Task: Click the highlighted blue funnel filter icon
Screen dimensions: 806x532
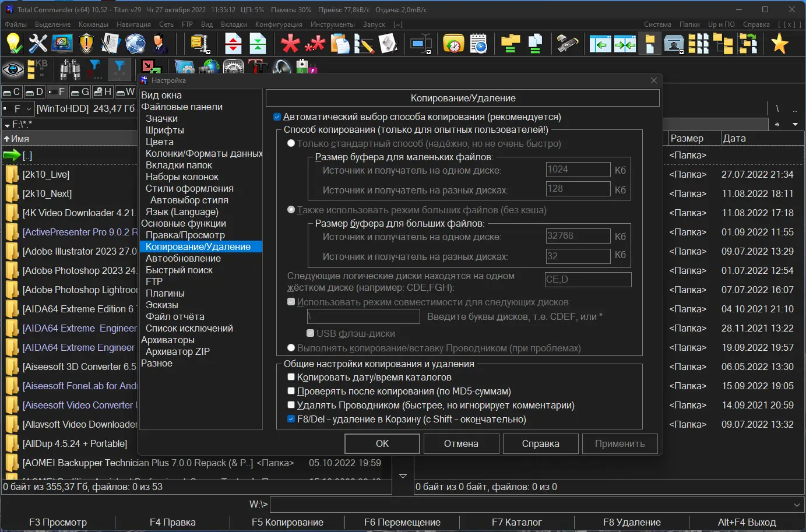Action: 119,70
